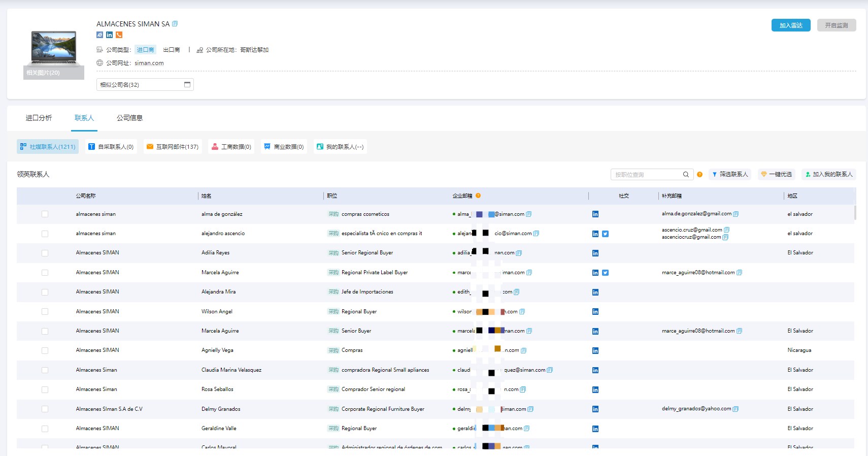The height and width of the screenshot is (456, 868).
Task: Tick checkbox for Adilia Reyes row
Action: (45, 253)
